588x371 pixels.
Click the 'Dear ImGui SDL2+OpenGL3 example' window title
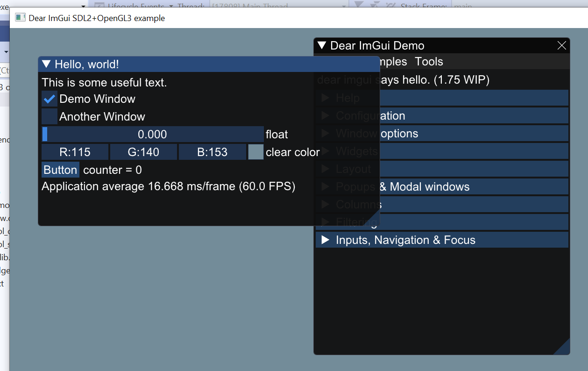coord(97,18)
